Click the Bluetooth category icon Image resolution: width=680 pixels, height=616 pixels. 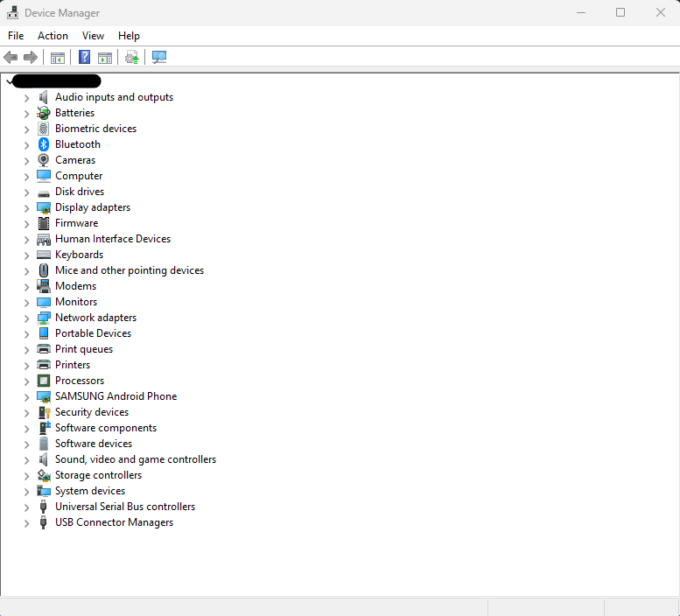pos(44,144)
